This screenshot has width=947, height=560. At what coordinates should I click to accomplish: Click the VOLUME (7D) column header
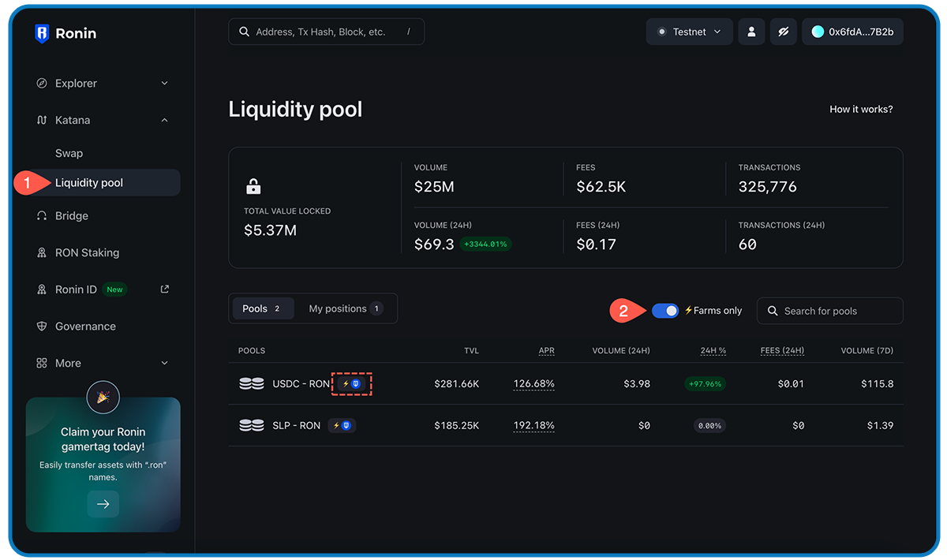click(x=867, y=350)
